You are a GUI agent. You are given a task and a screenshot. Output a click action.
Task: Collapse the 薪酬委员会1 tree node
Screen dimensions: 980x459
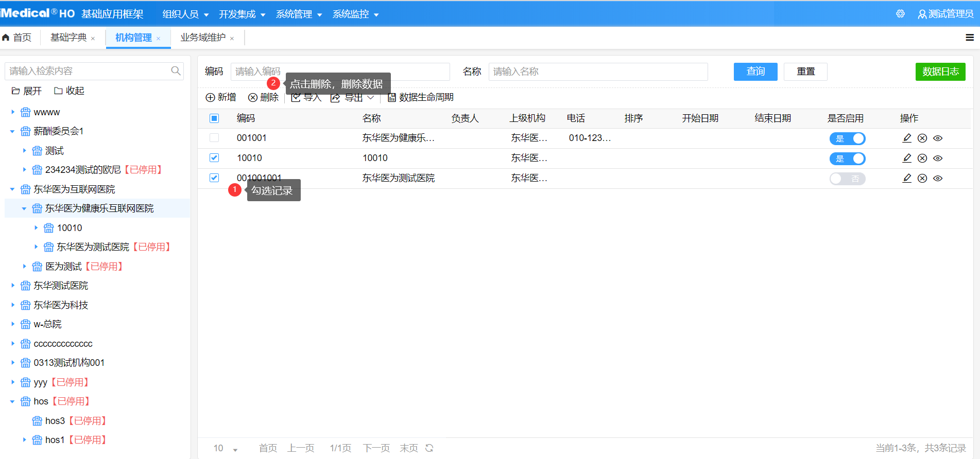point(12,131)
